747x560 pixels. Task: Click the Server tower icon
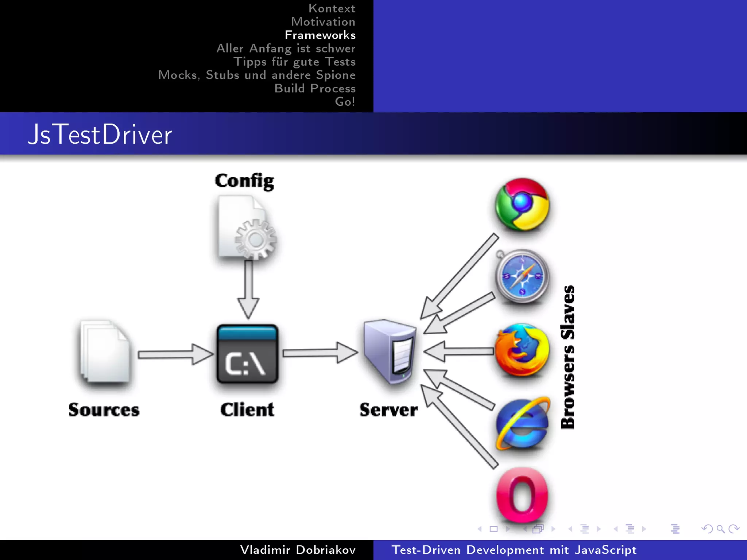pyautogui.click(x=390, y=352)
